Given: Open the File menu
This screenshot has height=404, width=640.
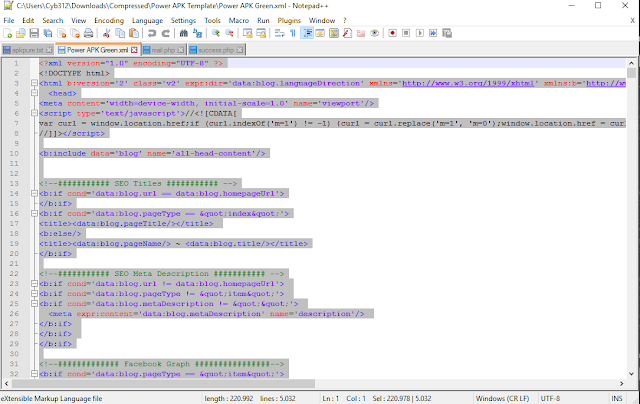Looking at the screenshot, I should click(9, 20).
